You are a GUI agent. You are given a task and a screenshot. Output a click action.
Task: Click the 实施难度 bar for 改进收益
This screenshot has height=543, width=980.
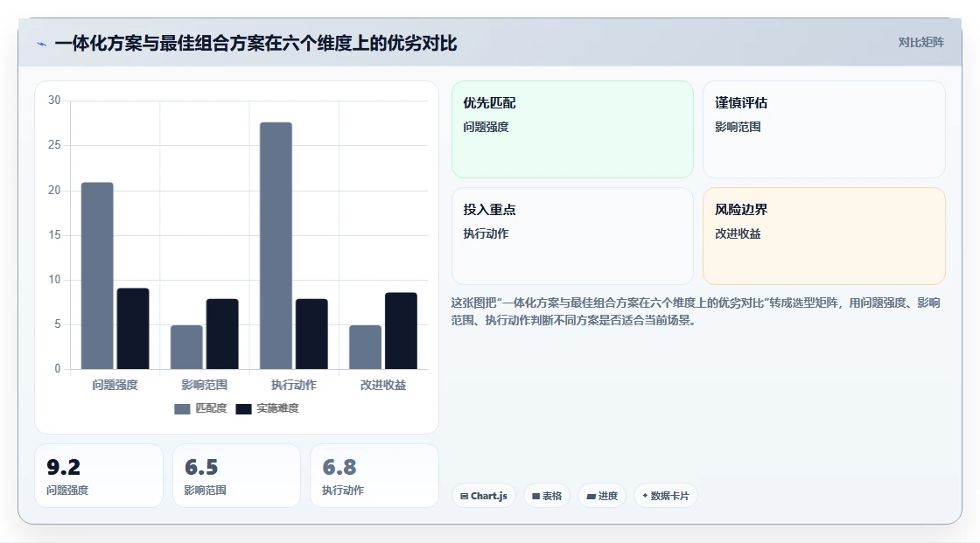402,331
